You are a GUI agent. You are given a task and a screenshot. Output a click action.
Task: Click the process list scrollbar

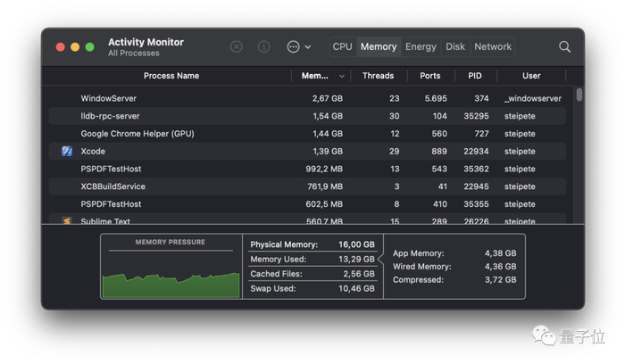(x=579, y=95)
